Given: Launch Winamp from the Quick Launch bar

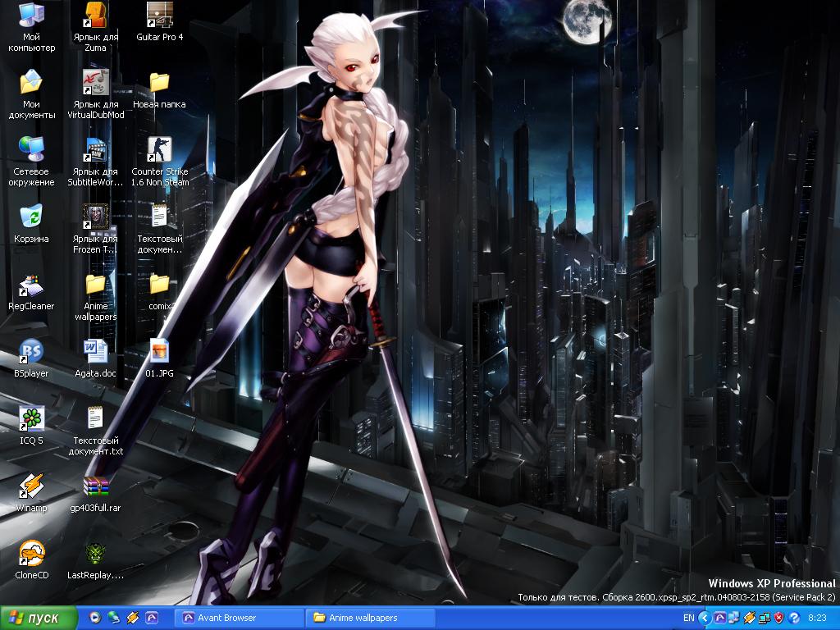Looking at the screenshot, I should tap(132, 618).
